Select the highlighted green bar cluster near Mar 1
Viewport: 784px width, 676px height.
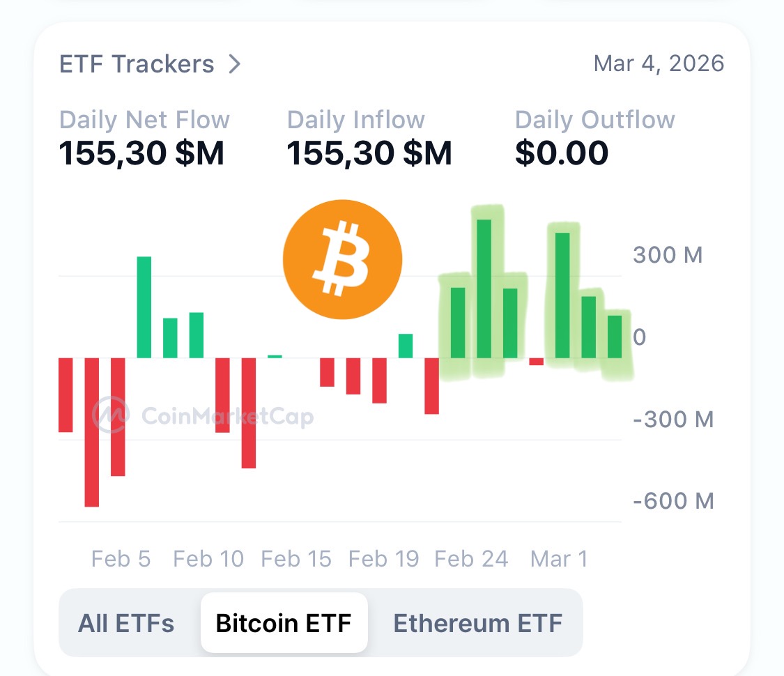pos(589,300)
